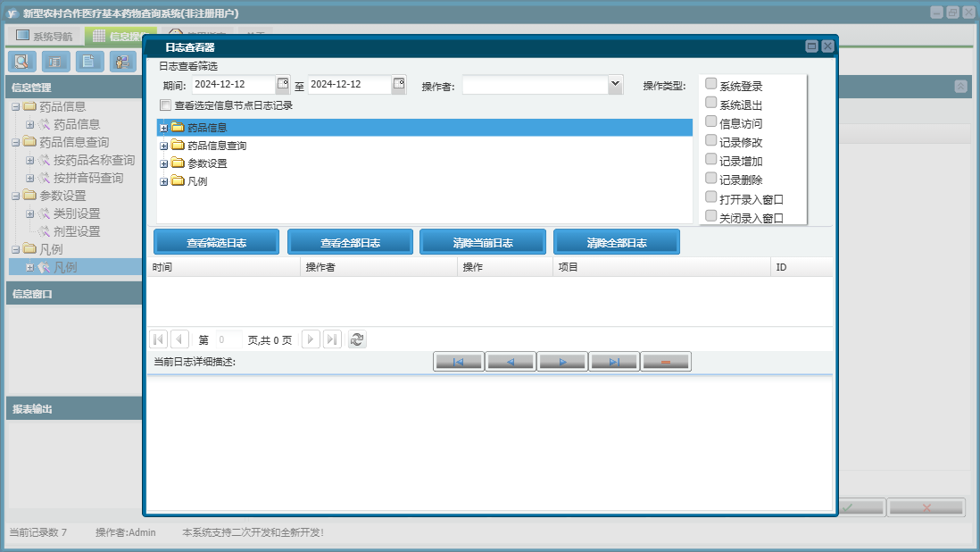Click the red minus delete record button
The height and width of the screenshot is (552, 980).
click(666, 362)
